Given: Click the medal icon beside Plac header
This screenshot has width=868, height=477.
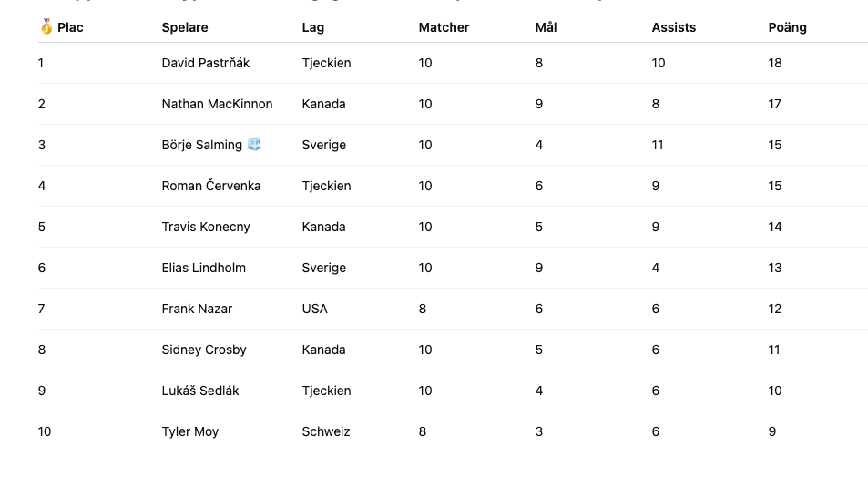Looking at the screenshot, I should tap(46, 26).
